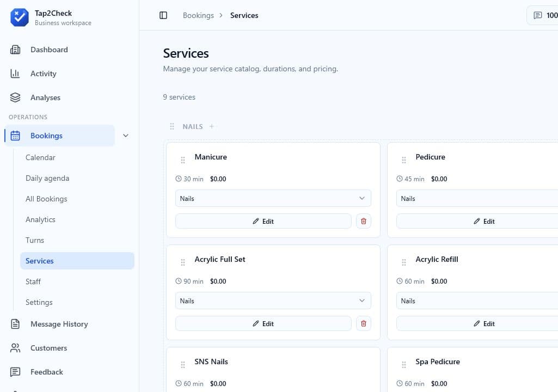The width and height of the screenshot is (558, 392).
Task: Click the Customers people icon
Action: pyautogui.click(x=15, y=348)
